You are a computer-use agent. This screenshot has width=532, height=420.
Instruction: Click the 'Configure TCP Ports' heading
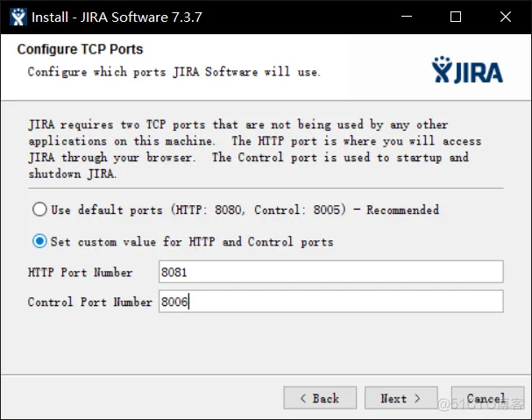click(x=80, y=50)
